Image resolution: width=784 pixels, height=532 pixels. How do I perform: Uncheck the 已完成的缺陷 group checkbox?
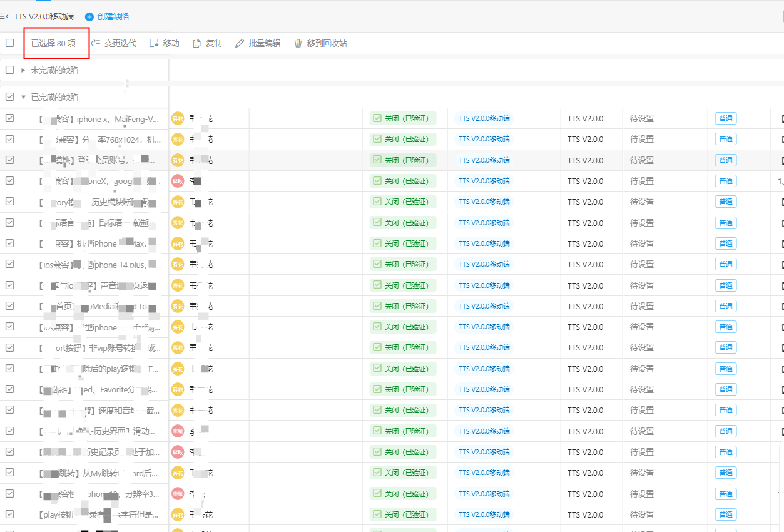tap(10, 97)
